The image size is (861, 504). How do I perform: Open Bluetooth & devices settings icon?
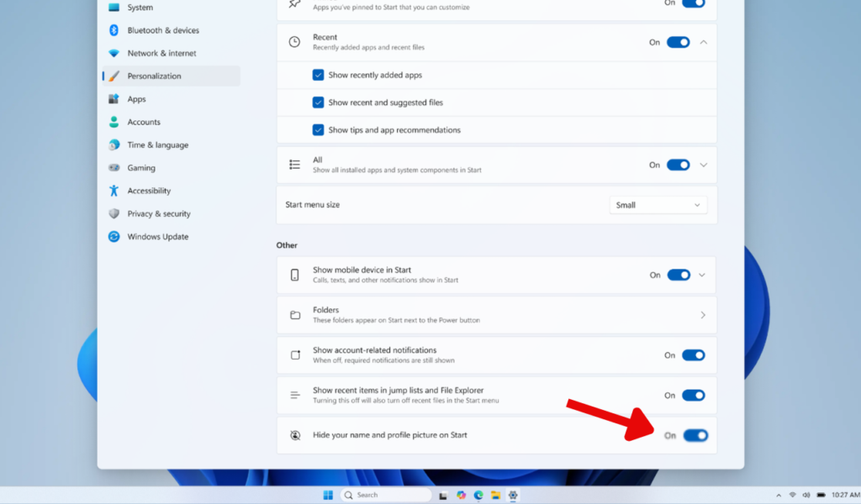pos(114,30)
